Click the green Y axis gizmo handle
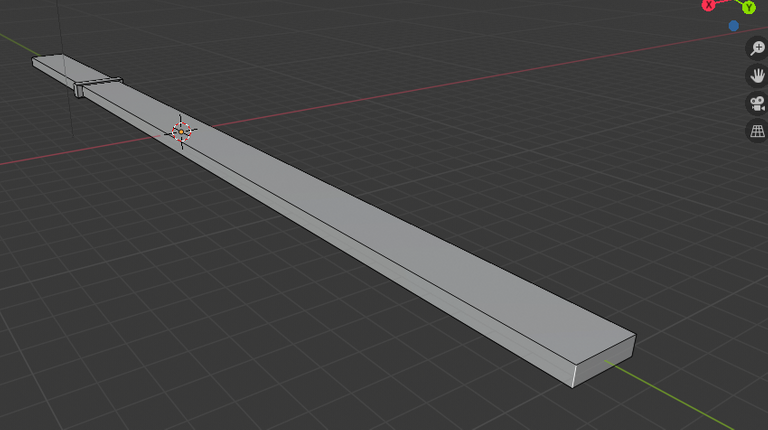Screen dimensions: 768x430 pyautogui.click(x=748, y=7)
